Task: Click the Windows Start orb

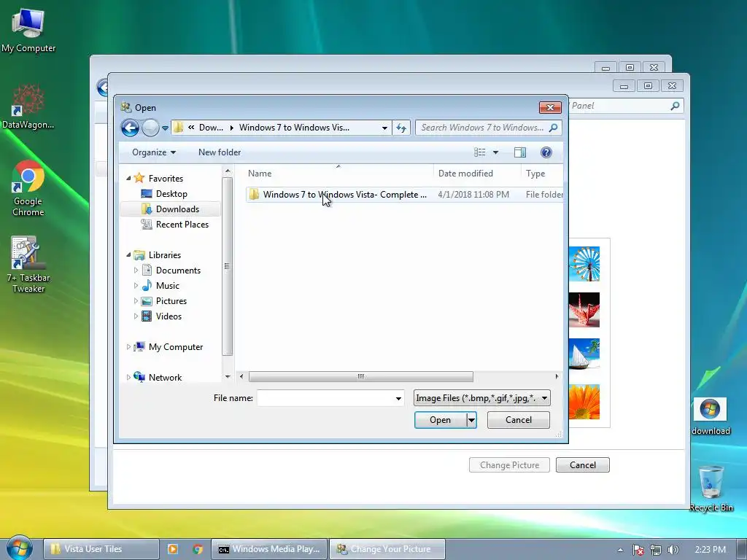Action: click(19, 548)
